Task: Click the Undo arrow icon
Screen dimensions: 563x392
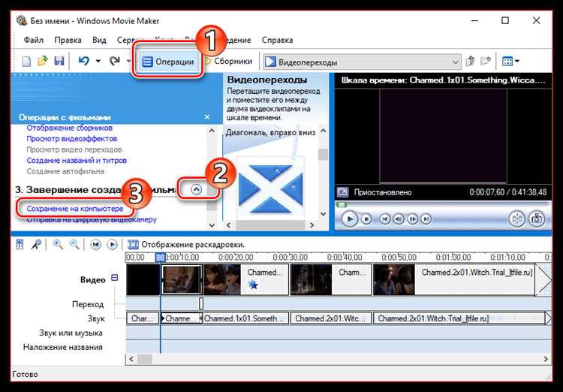Action: [x=83, y=62]
